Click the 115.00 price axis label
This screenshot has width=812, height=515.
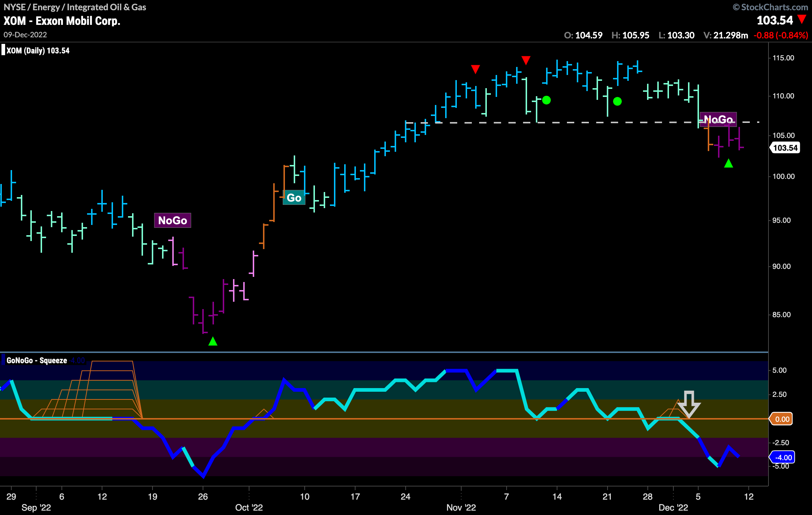click(783, 58)
